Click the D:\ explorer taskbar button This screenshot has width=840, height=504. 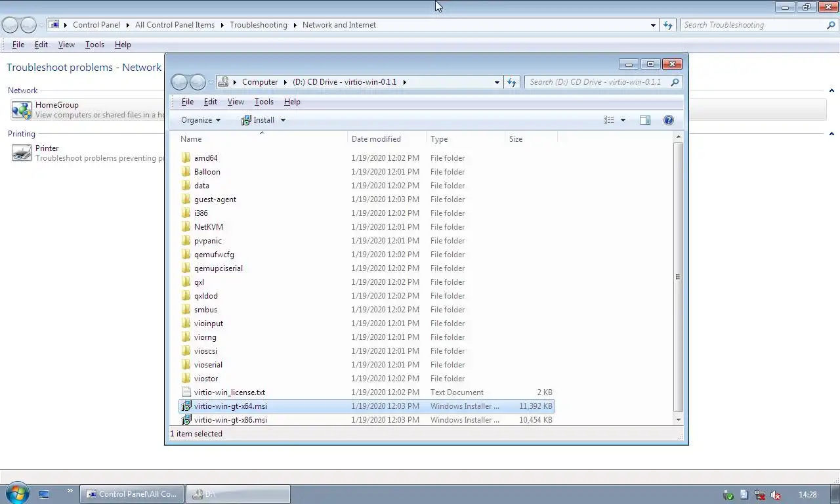click(238, 494)
